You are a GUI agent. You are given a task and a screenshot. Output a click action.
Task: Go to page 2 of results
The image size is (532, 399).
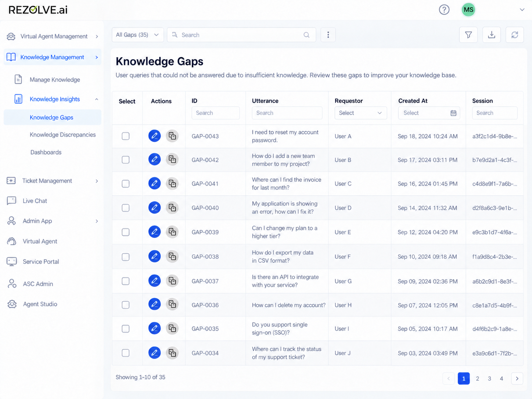click(x=477, y=378)
